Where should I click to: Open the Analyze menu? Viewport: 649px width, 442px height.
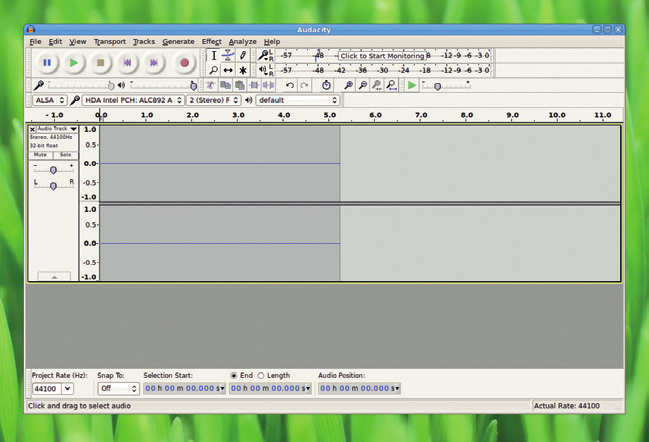(x=243, y=41)
